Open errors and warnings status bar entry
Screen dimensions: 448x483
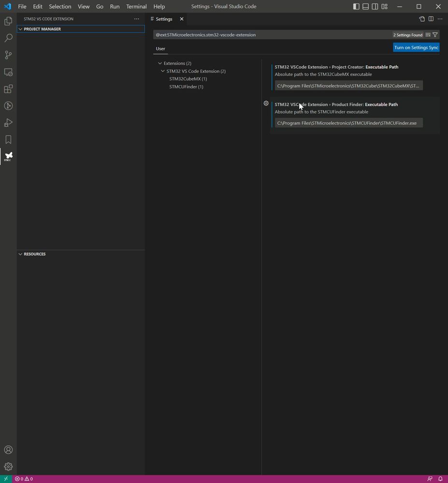24,479
